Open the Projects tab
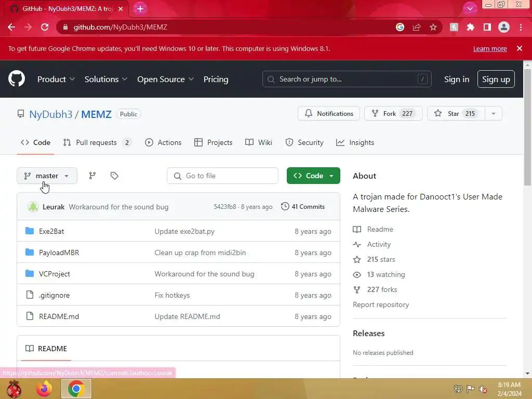The height and width of the screenshot is (399, 532). point(214,142)
